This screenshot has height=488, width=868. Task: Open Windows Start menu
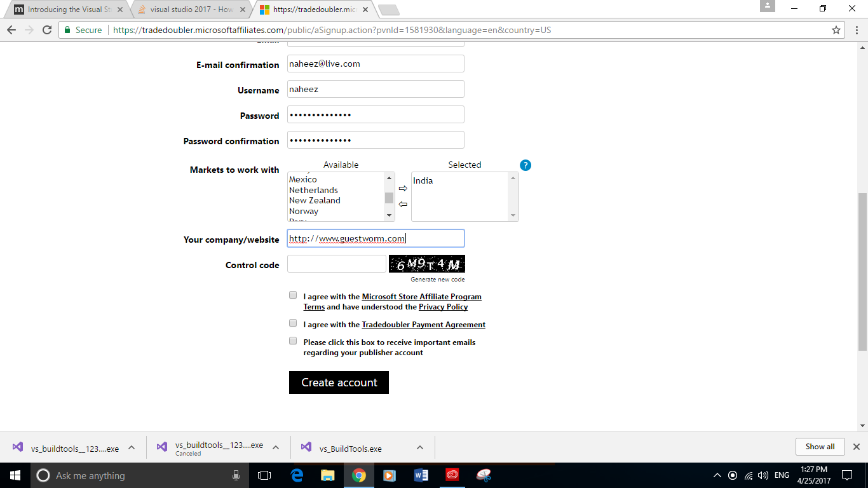click(15, 475)
